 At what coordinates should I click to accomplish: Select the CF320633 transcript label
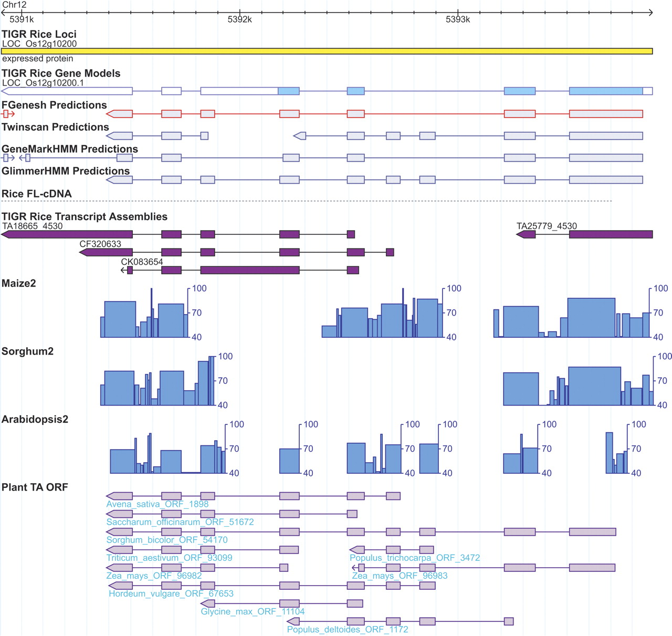tap(100, 244)
